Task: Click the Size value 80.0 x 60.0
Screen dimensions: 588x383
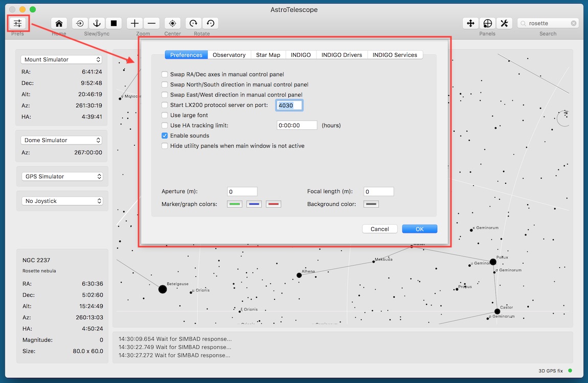Action: (88, 351)
